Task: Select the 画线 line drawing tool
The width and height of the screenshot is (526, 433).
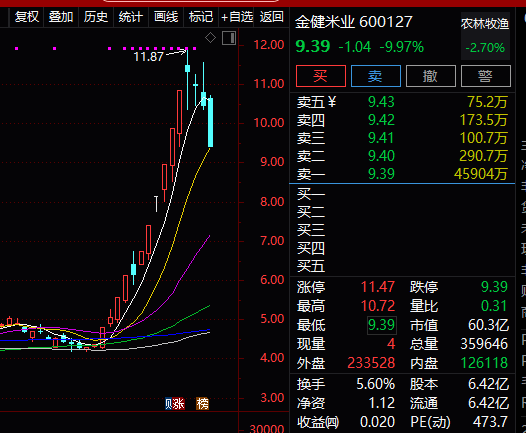Action: pyautogui.click(x=166, y=17)
